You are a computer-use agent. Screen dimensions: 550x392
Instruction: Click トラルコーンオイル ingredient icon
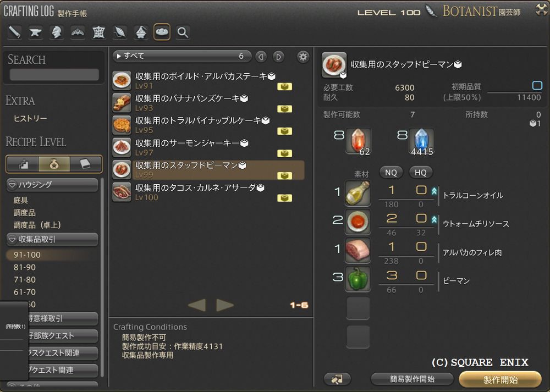click(358, 193)
